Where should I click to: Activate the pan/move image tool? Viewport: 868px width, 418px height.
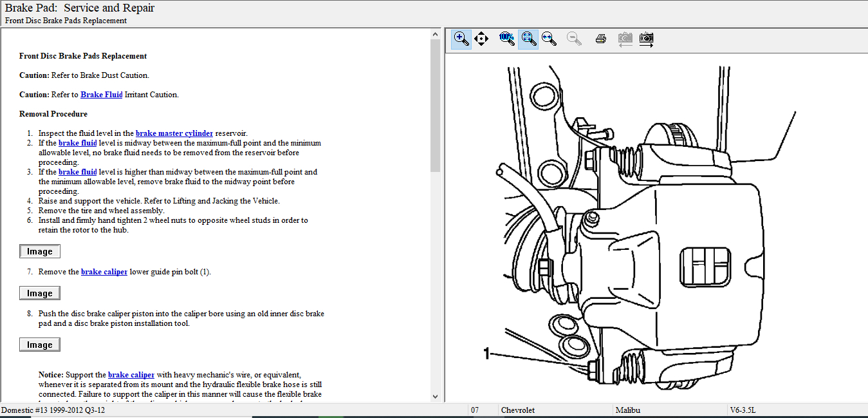481,39
